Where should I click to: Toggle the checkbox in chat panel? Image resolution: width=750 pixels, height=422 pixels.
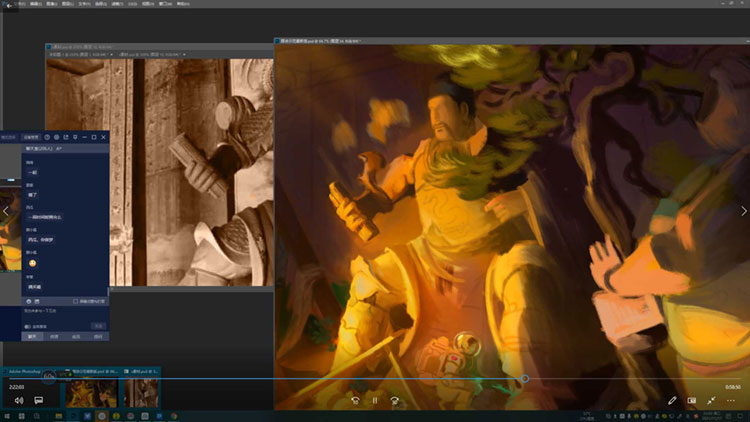(76, 300)
